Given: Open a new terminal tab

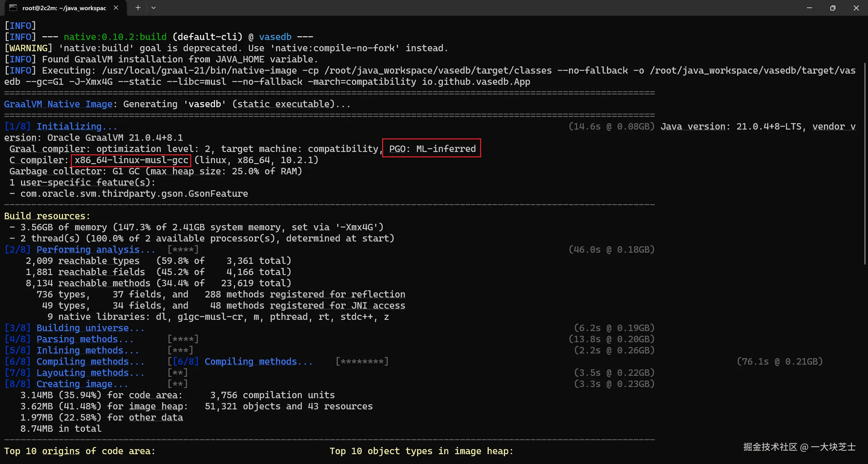Looking at the screenshot, I should pyautogui.click(x=138, y=8).
